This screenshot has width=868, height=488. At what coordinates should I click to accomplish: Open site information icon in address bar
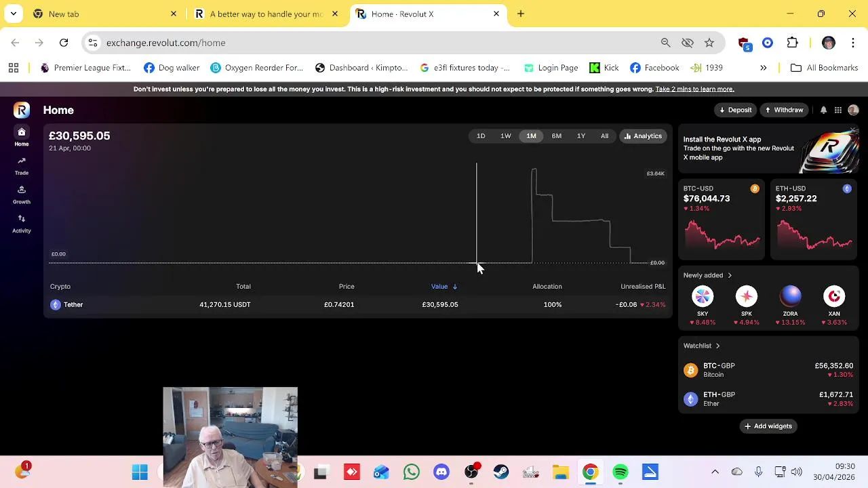[93, 43]
